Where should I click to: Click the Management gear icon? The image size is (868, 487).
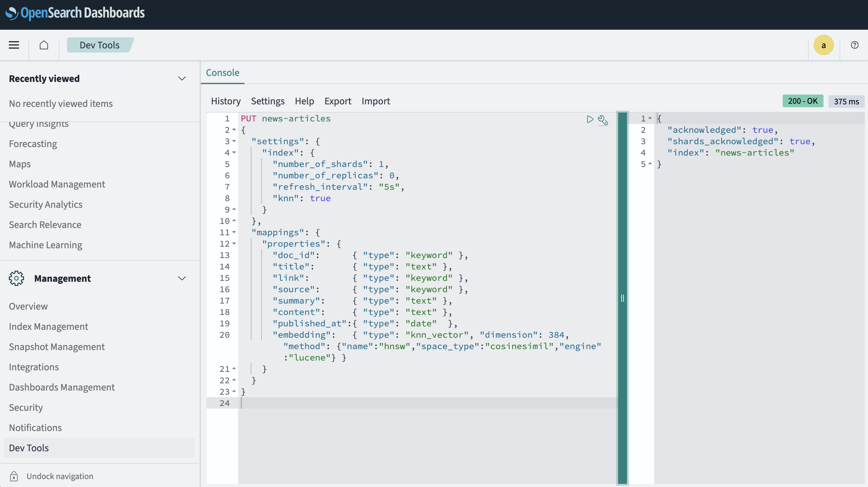tap(16, 278)
